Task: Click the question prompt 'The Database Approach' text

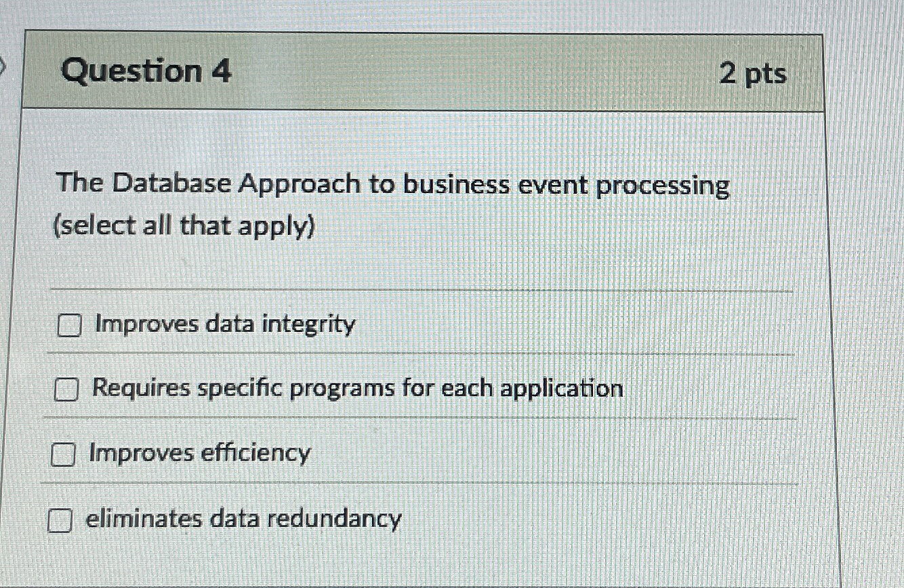Action: click(393, 184)
